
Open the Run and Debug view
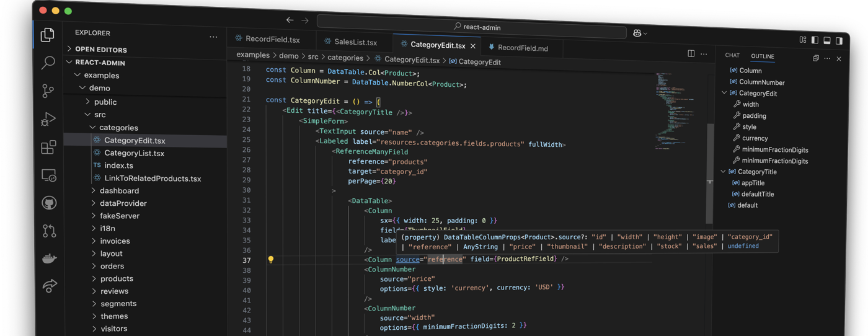tap(48, 119)
